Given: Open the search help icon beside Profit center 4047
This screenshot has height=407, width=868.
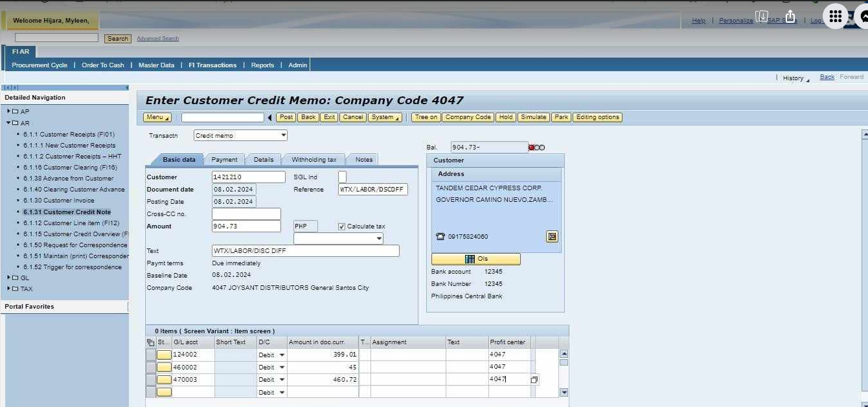Looking at the screenshot, I should (534, 380).
